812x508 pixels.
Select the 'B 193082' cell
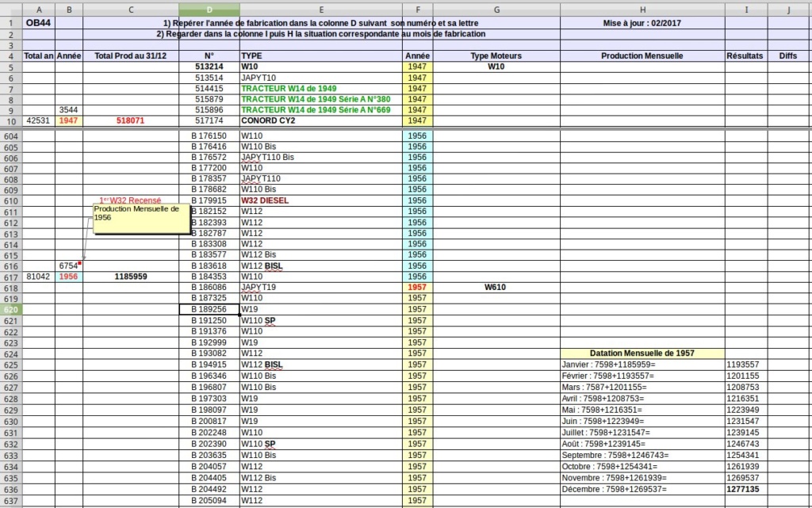point(209,353)
